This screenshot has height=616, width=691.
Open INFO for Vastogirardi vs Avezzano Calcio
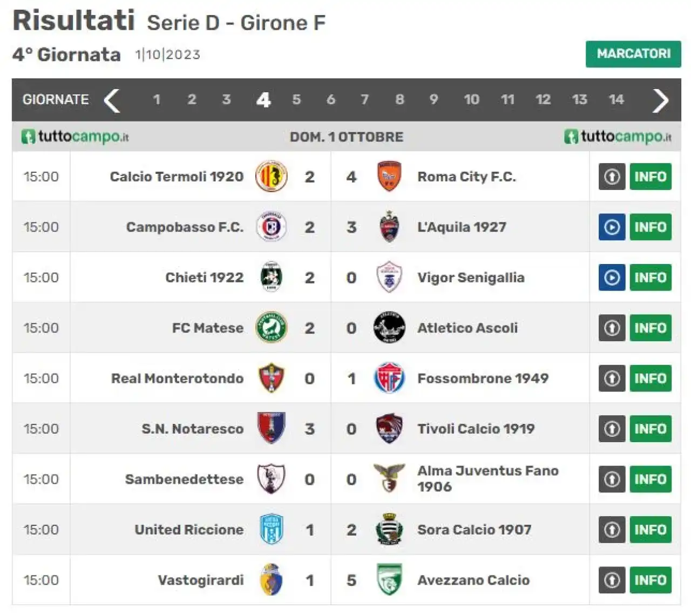click(x=651, y=580)
